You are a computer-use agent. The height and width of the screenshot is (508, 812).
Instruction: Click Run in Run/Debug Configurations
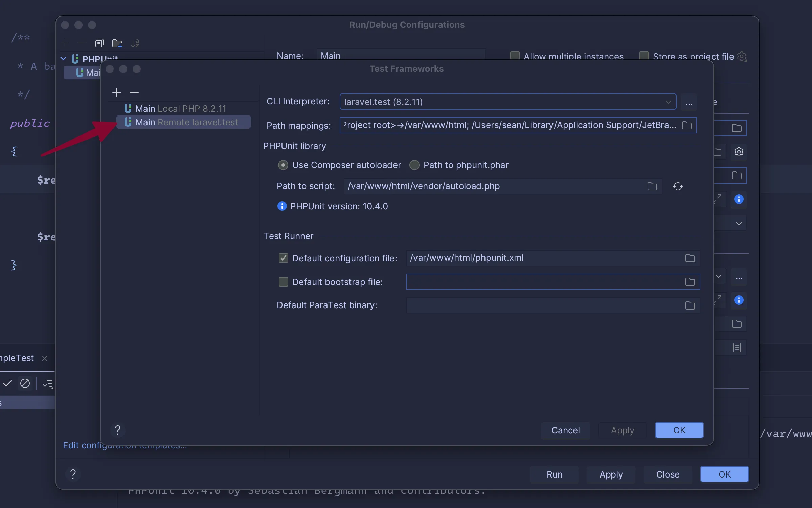[554, 474]
